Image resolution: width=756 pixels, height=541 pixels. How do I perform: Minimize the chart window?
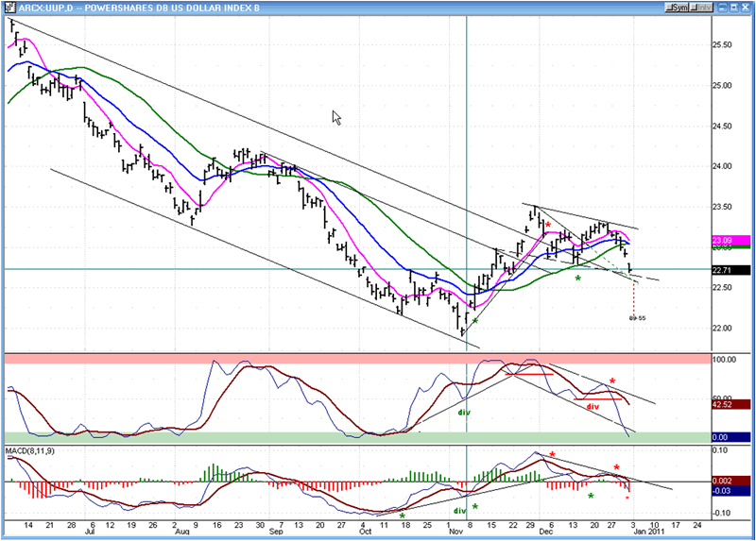pos(721,8)
